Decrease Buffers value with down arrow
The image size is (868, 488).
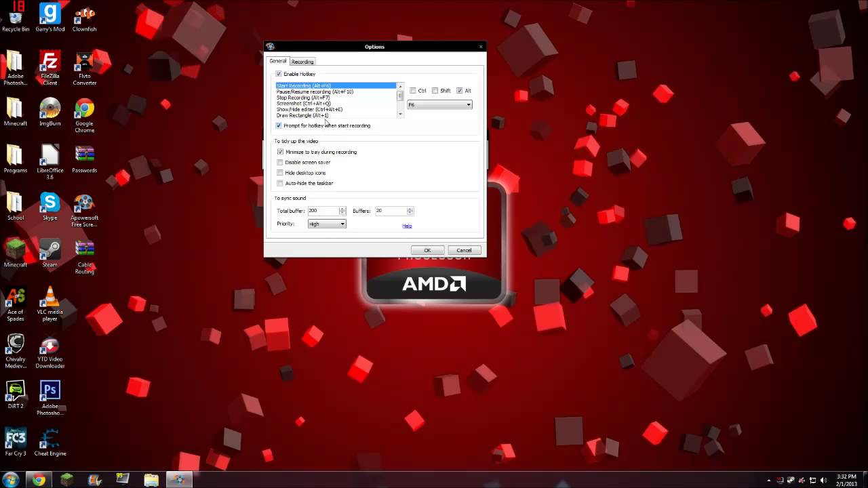click(410, 213)
